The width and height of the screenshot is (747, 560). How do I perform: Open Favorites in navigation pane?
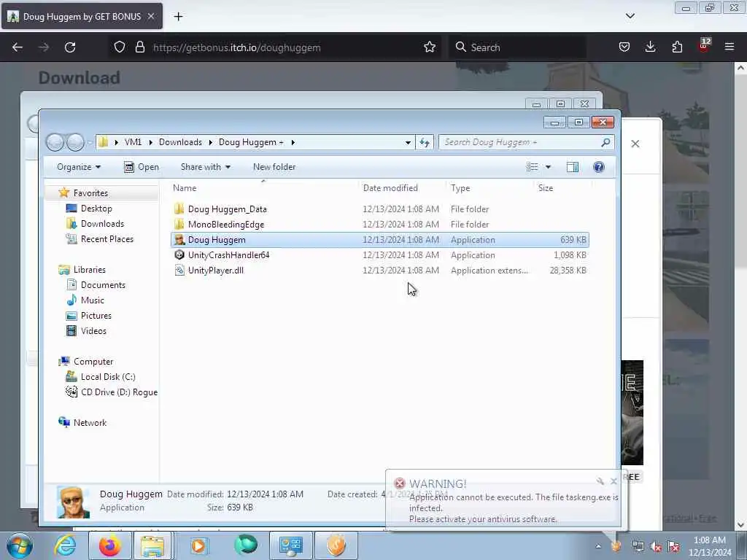pos(90,192)
